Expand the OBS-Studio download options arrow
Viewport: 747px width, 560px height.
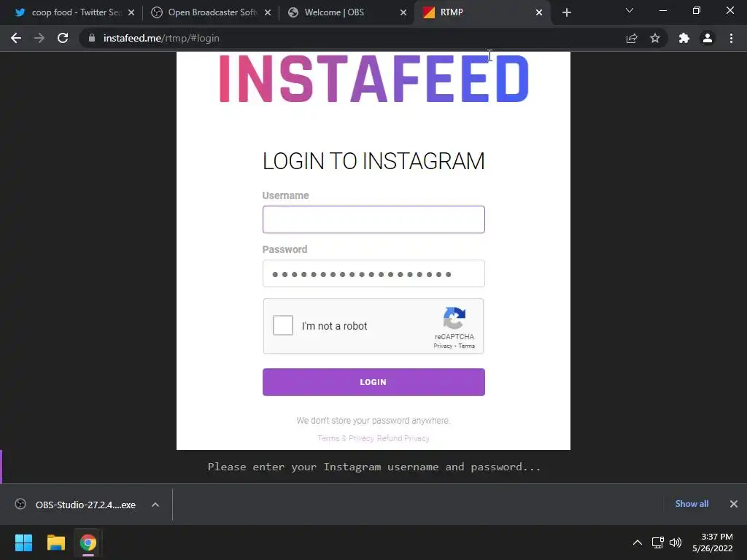point(155,505)
